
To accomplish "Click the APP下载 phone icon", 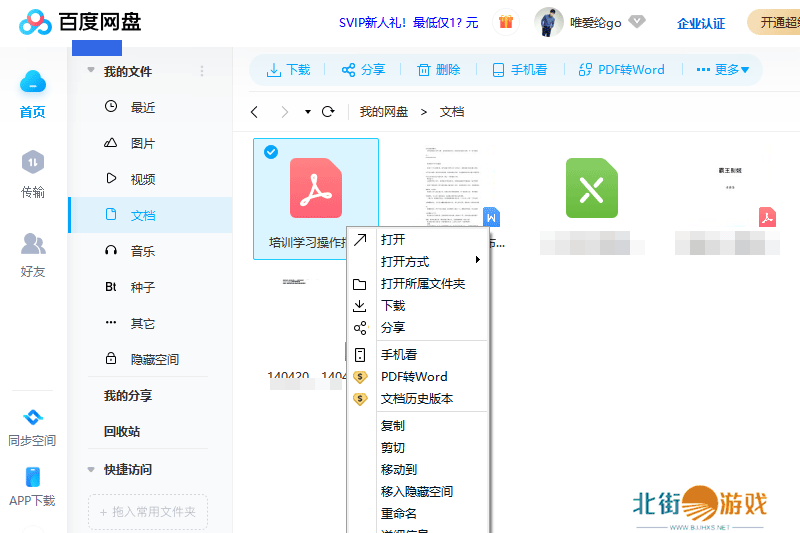I will pos(32,478).
